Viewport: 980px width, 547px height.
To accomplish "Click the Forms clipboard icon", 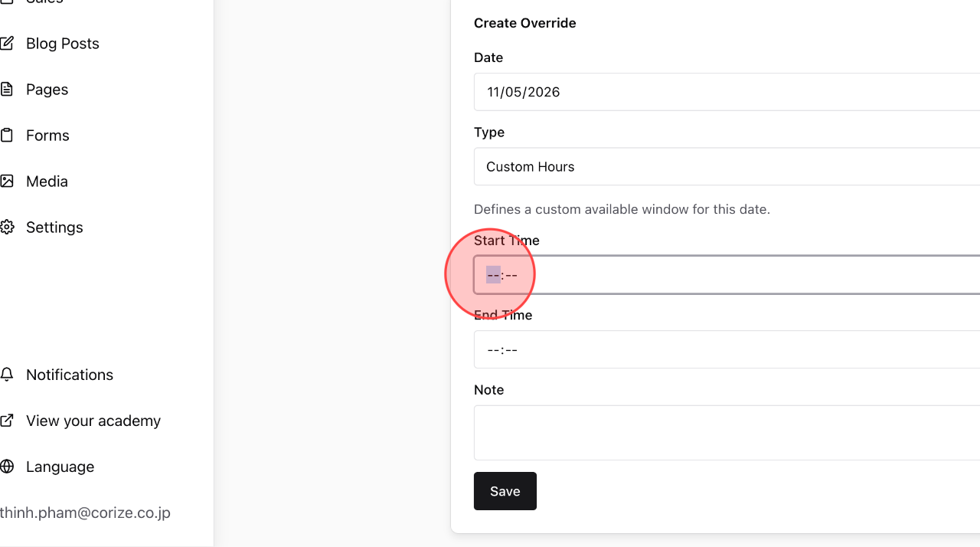I will tap(7, 136).
